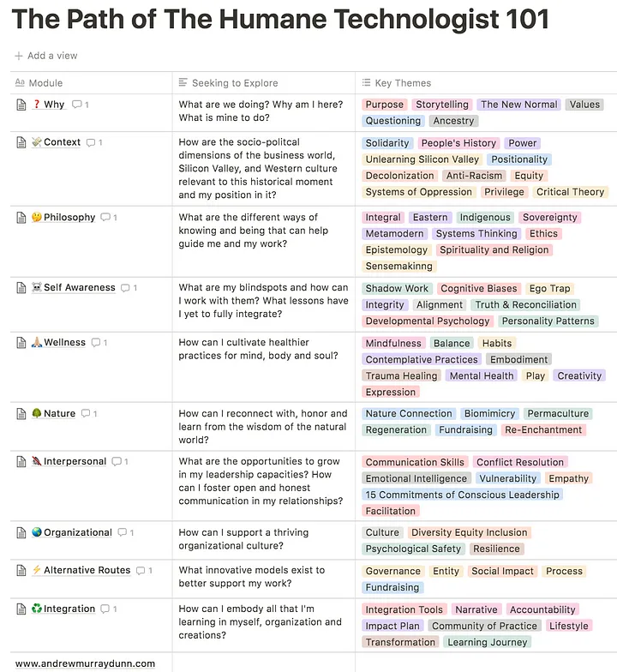The width and height of the screenshot is (617, 672).
Task: Click the comment bubble beside Alternative Routes
Action: (x=141, y=571)
